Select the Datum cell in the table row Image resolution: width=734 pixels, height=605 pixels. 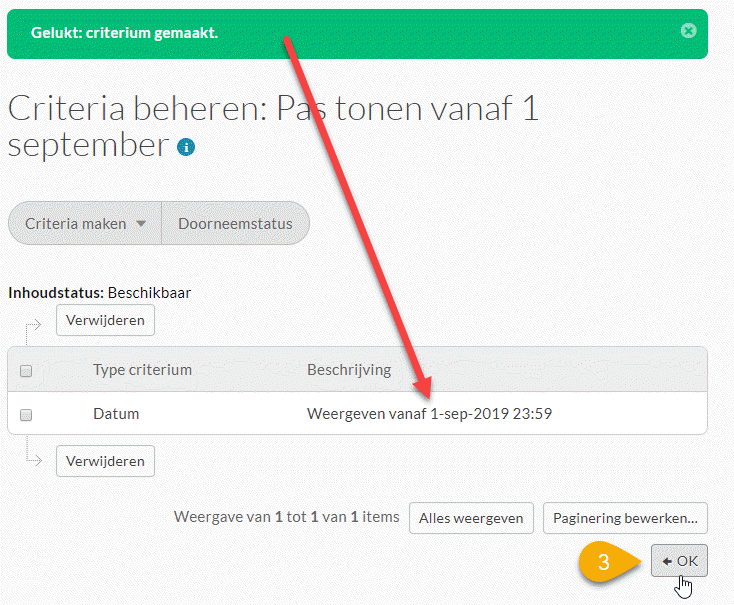(116, 414)
